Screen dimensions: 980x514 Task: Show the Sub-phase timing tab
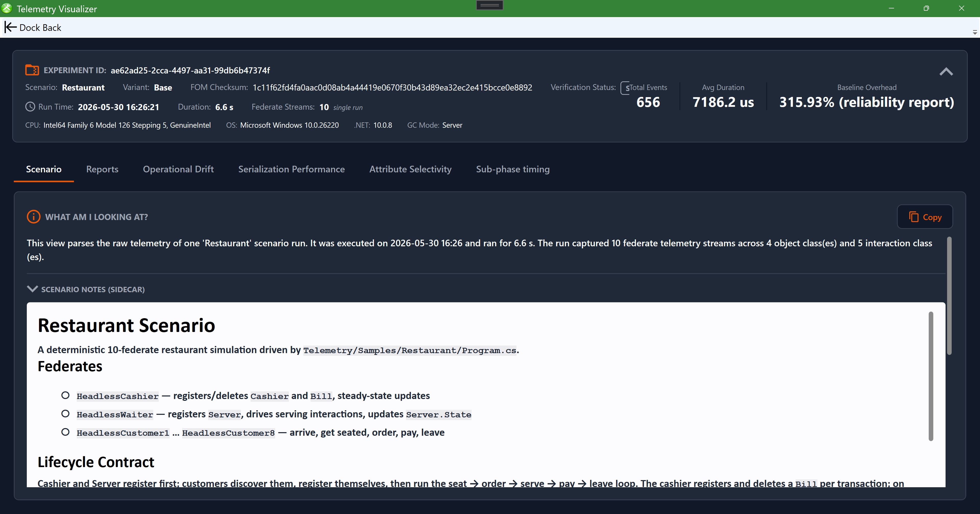coord(513,169)
